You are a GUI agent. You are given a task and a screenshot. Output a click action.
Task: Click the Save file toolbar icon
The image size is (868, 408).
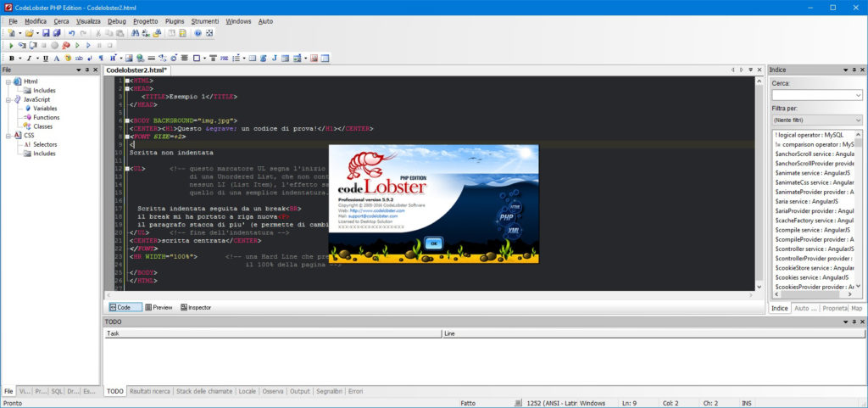pos(46,33)
